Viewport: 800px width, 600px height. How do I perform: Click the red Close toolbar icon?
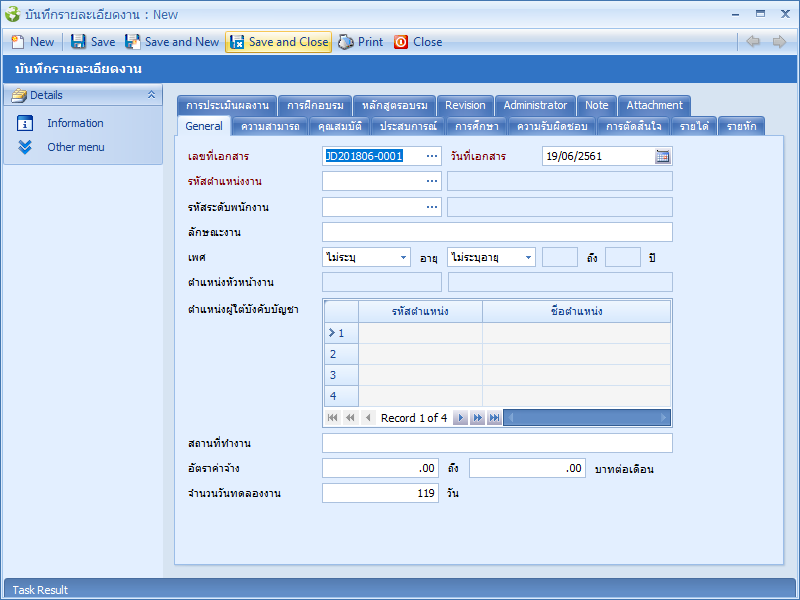401,42
